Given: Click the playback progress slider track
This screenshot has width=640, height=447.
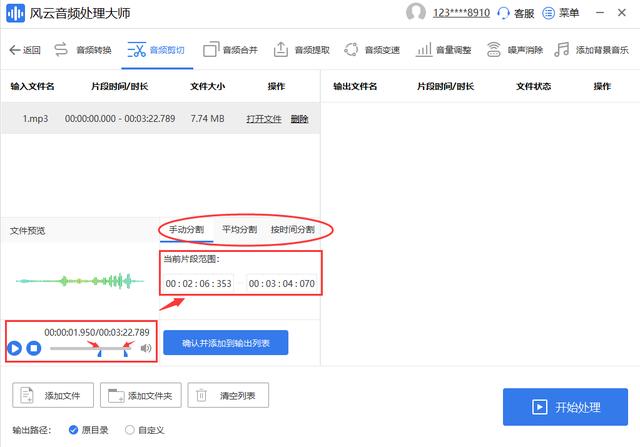Looking at the screenshot, I should click(91, 348).
